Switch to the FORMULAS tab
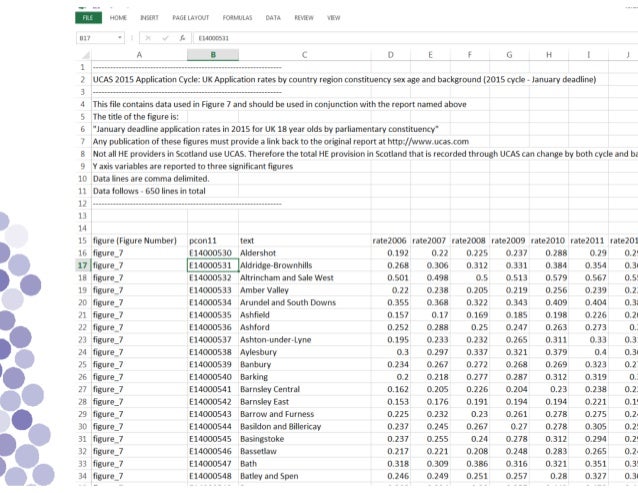The width and height of the screenshot is (638, 493). (x=237, y=18)
